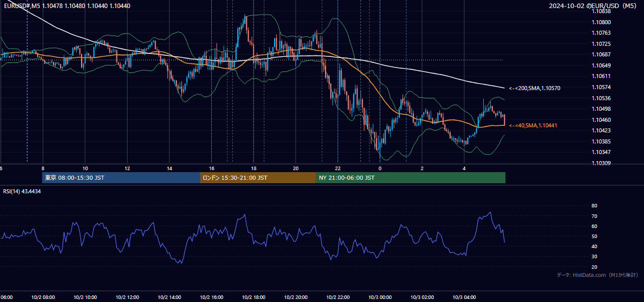Click the RSI scale value 60
Viewport: 644px width, 302px height.
point(595,226)
